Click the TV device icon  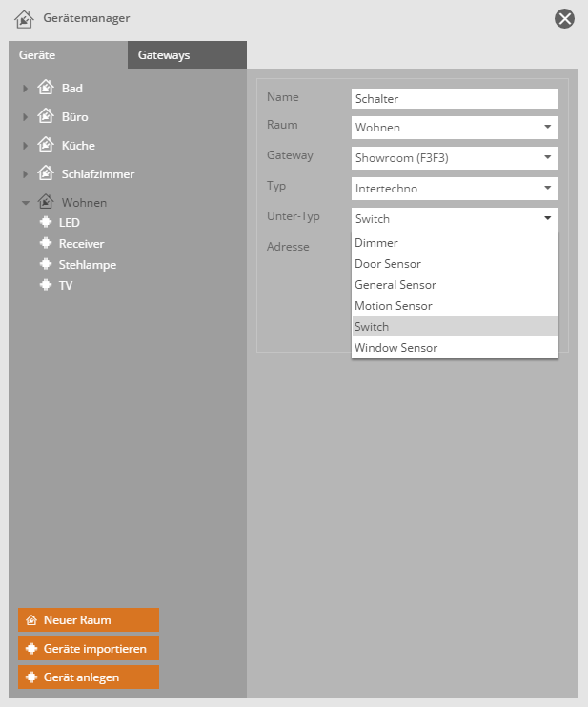[x=45, y=285]
